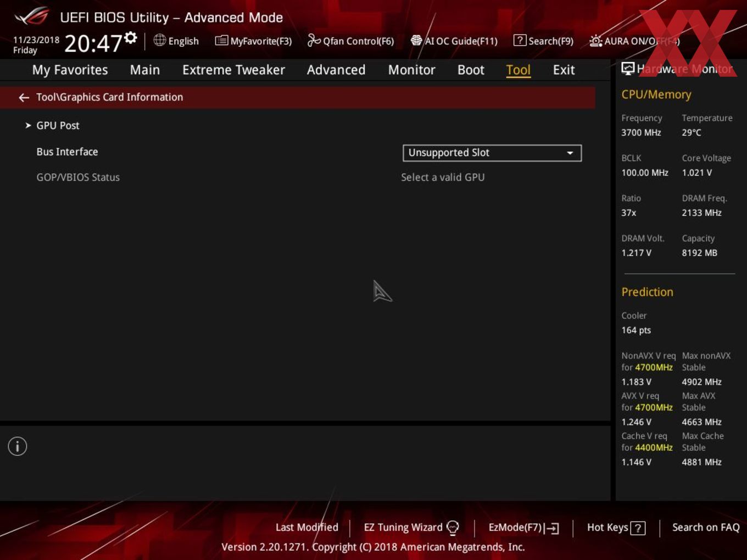Click the 1.021 V core voltage value
This screenshot has height=560, width=747.
tap(696, 172)
